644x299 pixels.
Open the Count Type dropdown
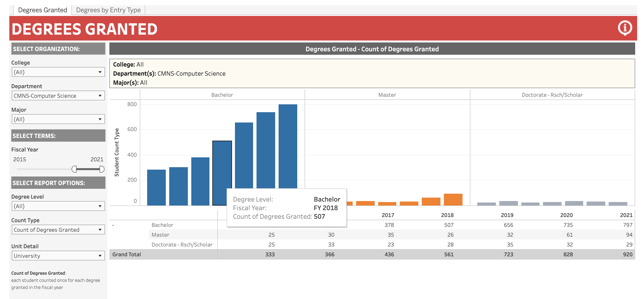click(58, 230)
